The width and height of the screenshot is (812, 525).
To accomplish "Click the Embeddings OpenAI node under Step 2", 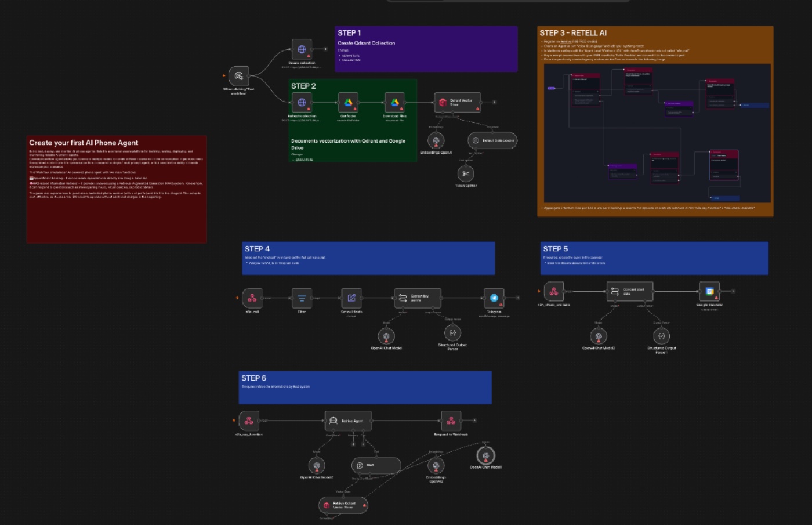I will [x=436, y=140].
